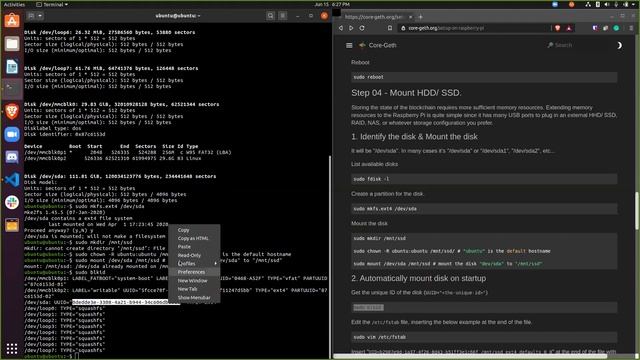640x360 pixels.
Task: Open the Brave Shields lion icon
Action: (x=558, y=28)
